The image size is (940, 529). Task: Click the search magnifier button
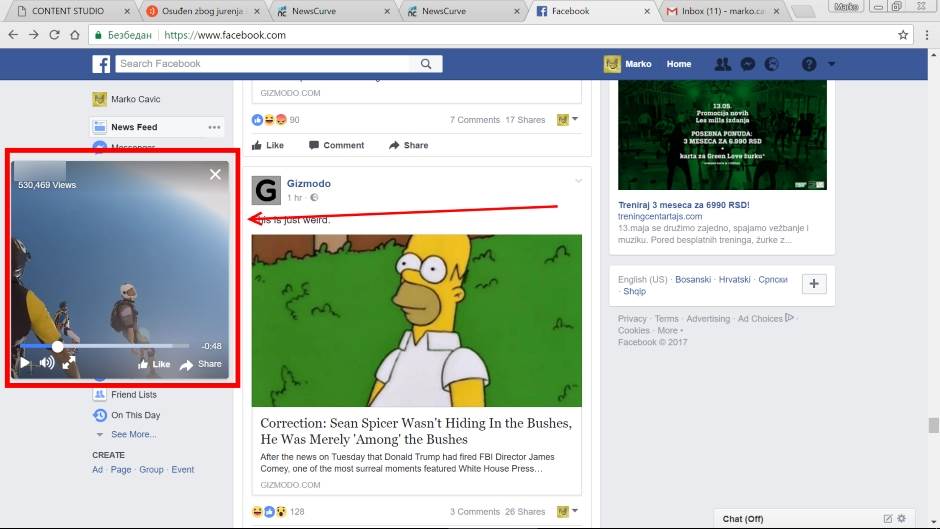425,64
